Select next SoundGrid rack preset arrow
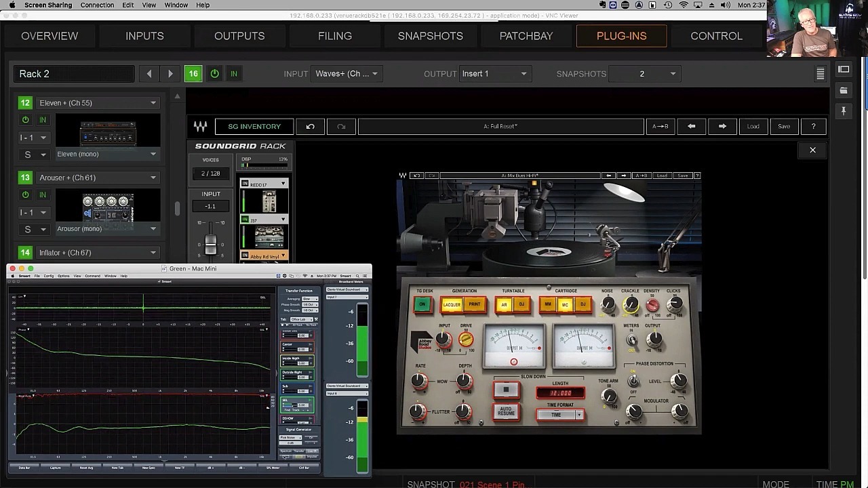Viewport: 868px width, 488px height. (x=722, y=127)
